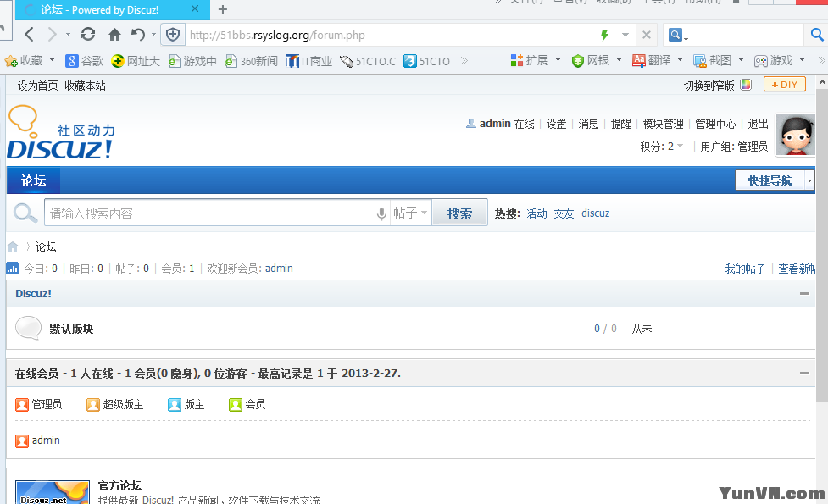828x504 pixels.
Task: Open the 51CTO bookmark
Action: (426, 61)
